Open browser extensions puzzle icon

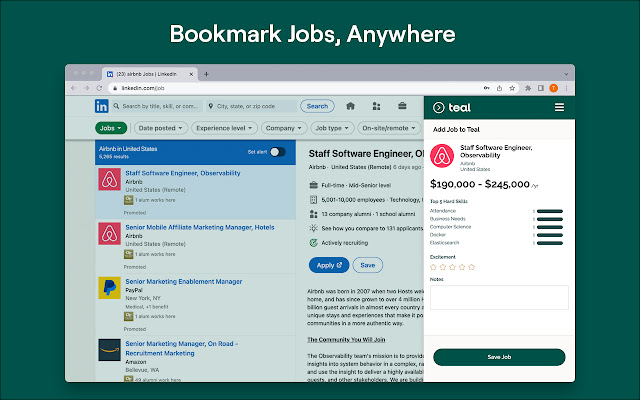click(528, 88)
